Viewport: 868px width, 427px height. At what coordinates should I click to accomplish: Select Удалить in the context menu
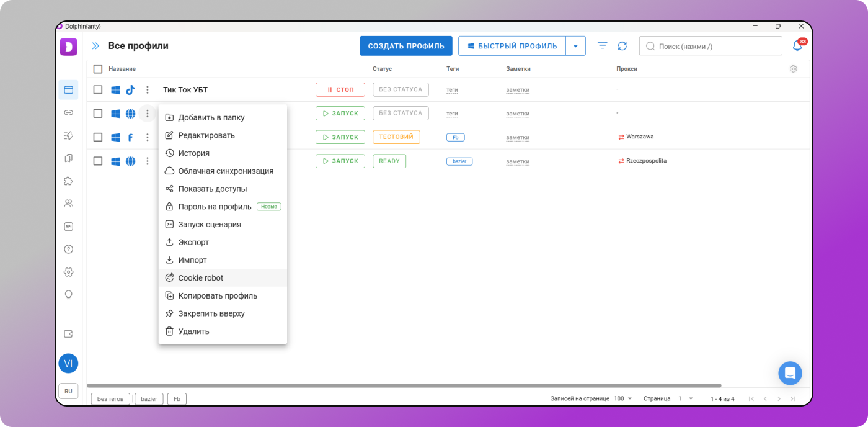point(194,331)
